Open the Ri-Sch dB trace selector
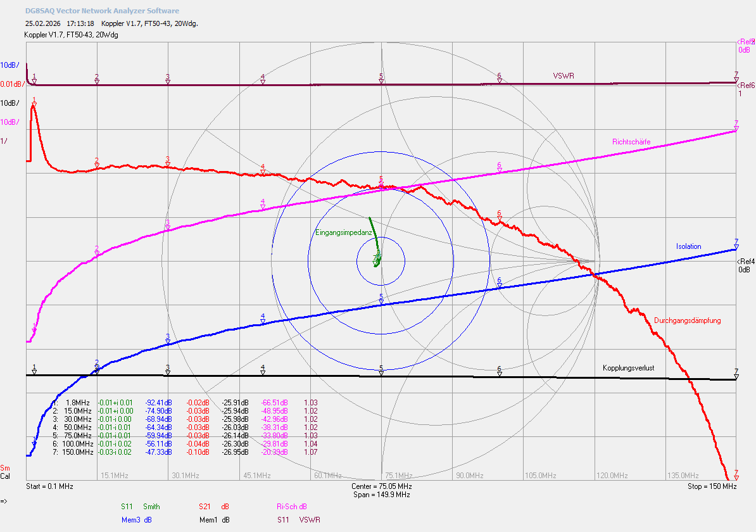This screenshot has height=532, width=756. tap(292, 507)
